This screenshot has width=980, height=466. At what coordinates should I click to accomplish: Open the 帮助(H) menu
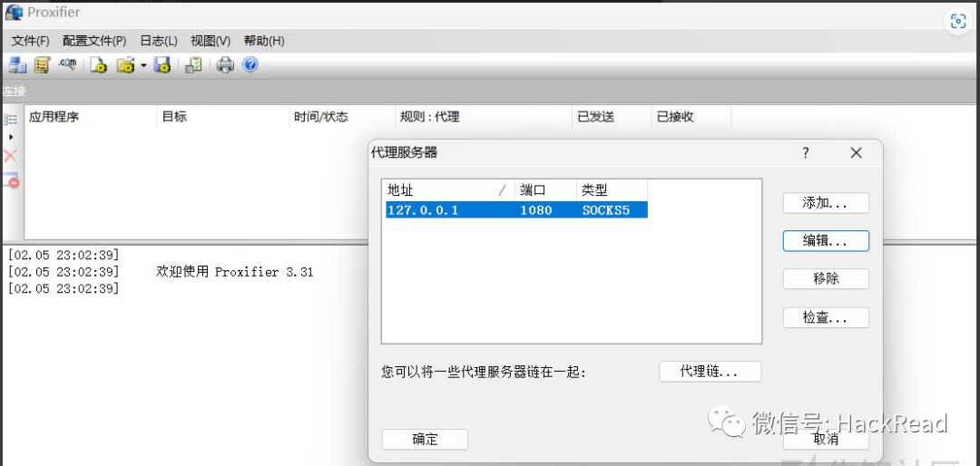point(264,41)
